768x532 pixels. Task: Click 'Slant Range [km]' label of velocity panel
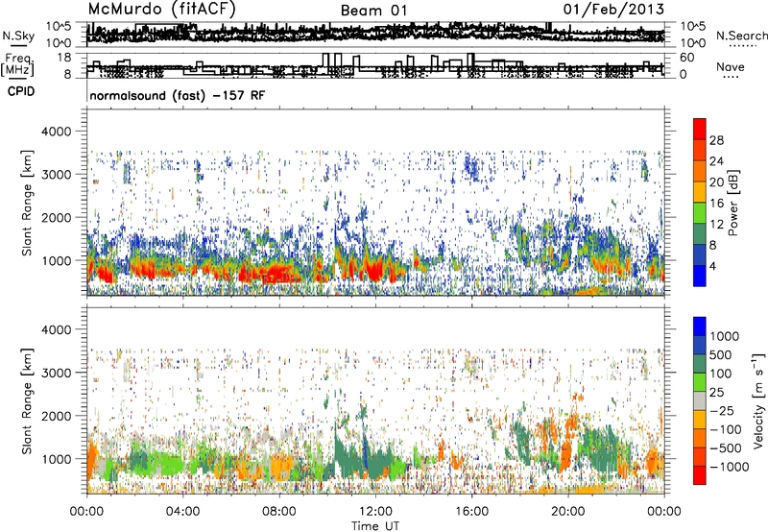coord(27,400)
